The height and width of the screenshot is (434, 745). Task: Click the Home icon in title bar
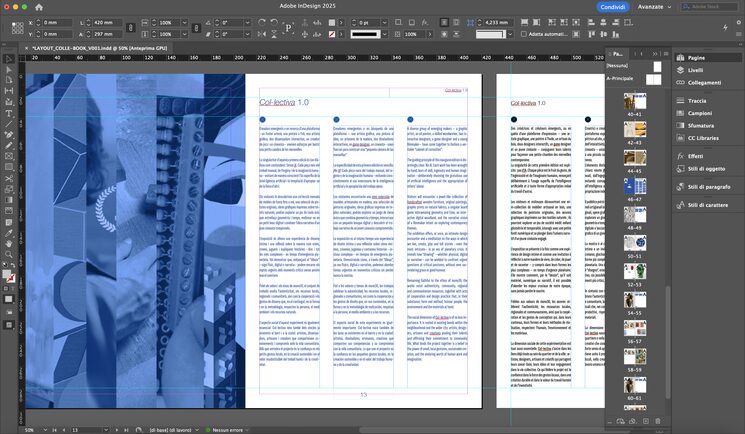point(39,7)
